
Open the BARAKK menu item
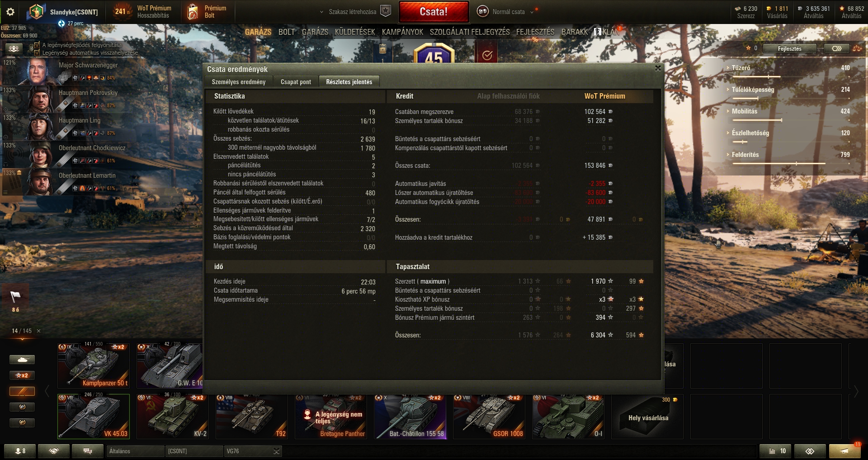click(x=575, y=32)
